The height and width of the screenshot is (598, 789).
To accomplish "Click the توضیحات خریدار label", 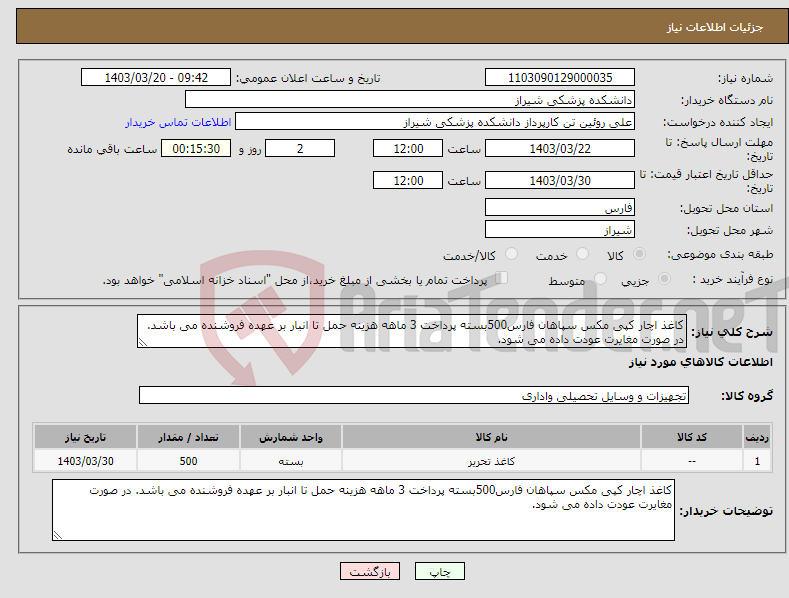I will pyautogui.click(x=726, y=511).
